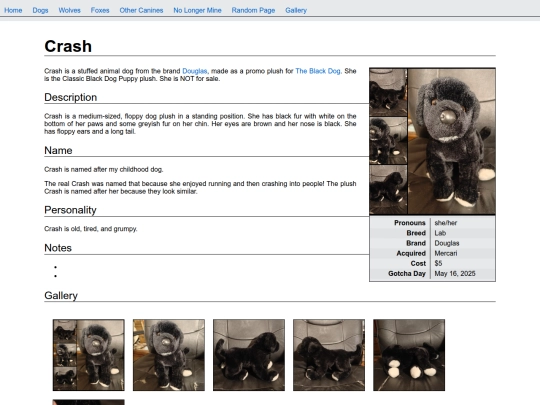540x405 pixels.
Task: Select the Breed value Lab
Action: (x=440, y=233)
